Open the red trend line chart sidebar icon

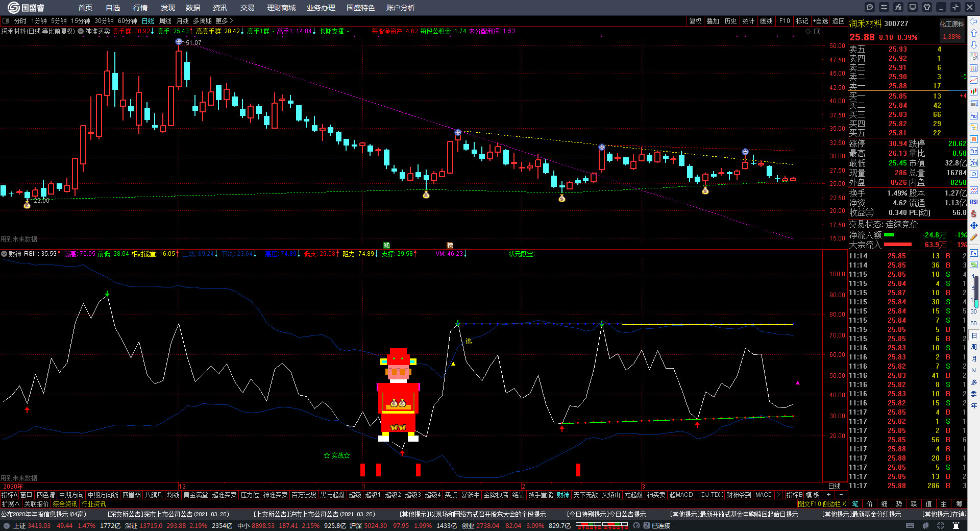coord(974,80)
